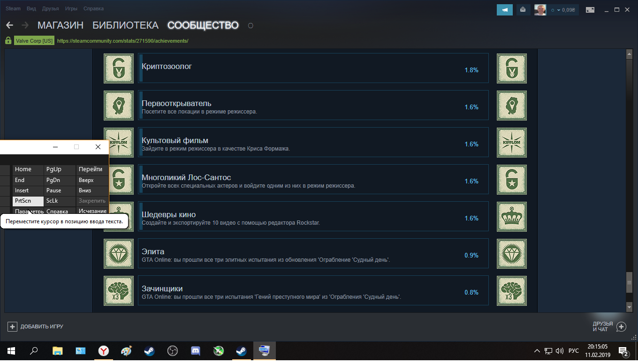
Task: Open the volume slider speaker icon
Action: tap(560, 351)
